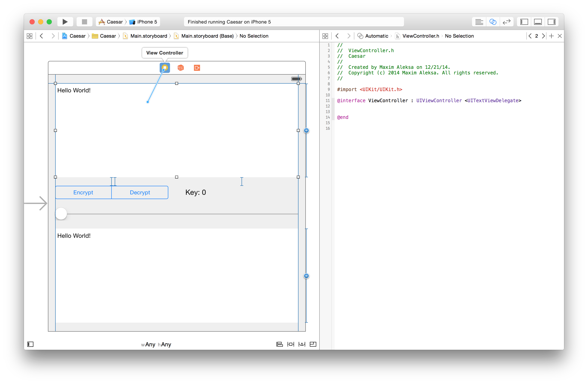The width and height of the screenshot is (588, 384).
Task: Click the top-right resize handle of text view
Action: [x=298, y=83]
